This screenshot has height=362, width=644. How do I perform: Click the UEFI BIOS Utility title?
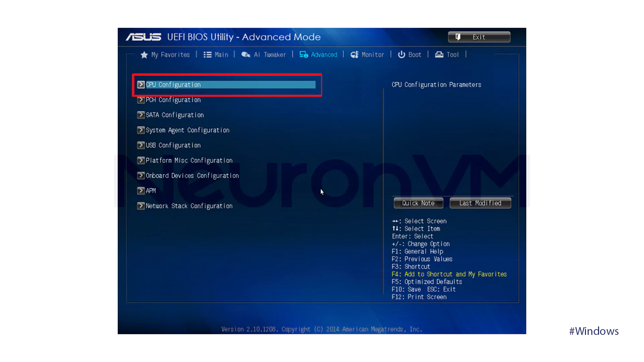click(244, 37)
